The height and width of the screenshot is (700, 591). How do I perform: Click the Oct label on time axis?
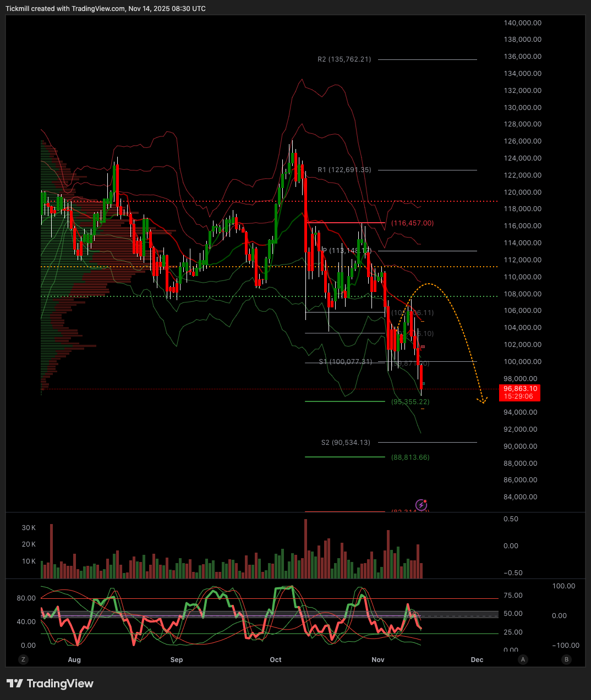pyautogui.click(x=276, y=659)
